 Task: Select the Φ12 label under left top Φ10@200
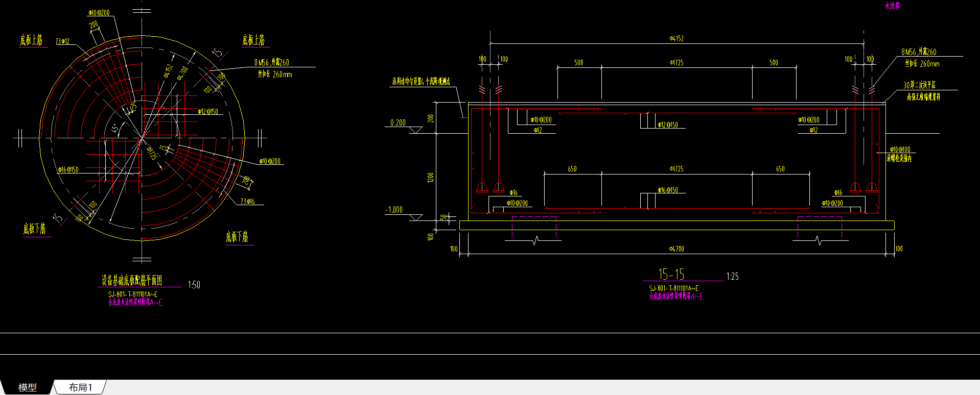coord(538,130)
